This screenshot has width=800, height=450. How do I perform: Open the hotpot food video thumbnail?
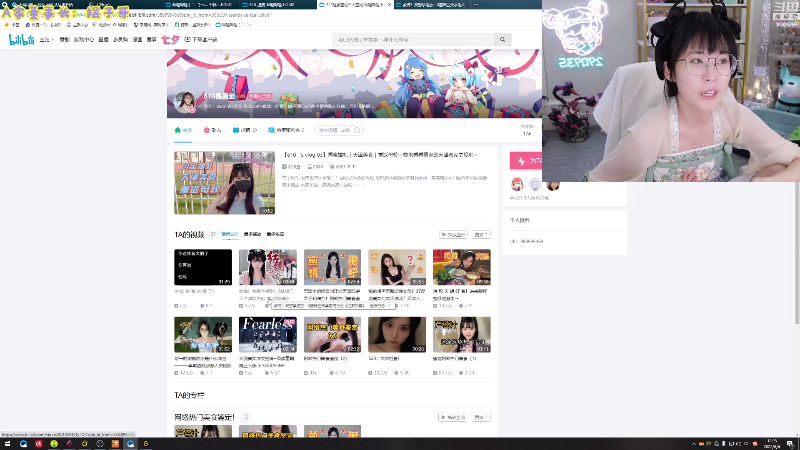[x=462, y=267]
